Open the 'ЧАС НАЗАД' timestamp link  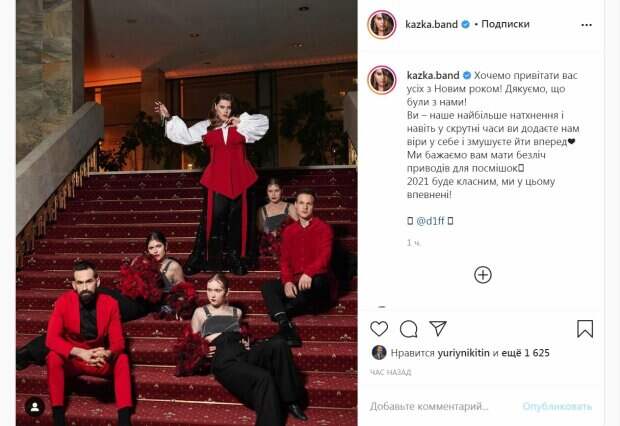tap(391, 372)
